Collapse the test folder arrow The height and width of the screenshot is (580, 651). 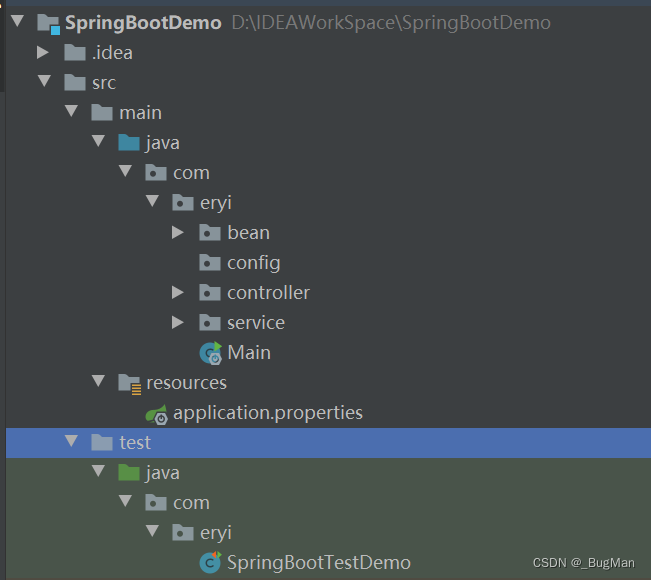click(71, 441)
